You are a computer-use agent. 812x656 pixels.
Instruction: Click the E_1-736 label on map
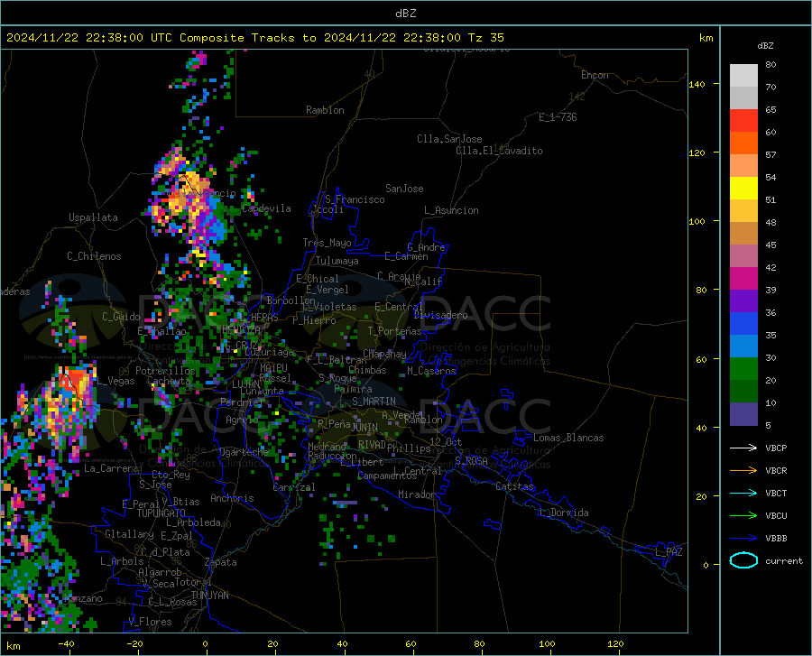tap(558, 117)
